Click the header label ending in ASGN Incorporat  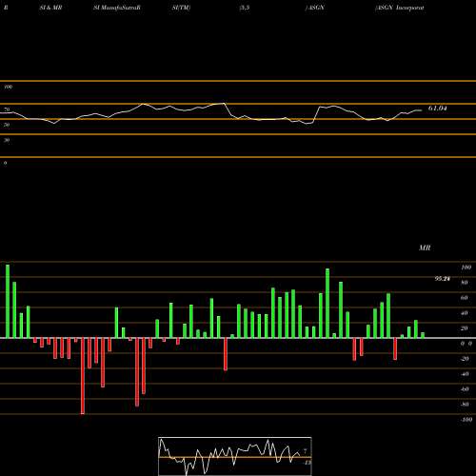tap(400, 8)
